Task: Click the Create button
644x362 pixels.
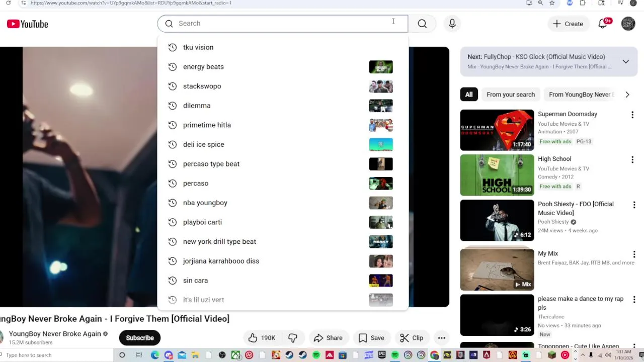Action: pyautogui.click(x=568, y=24)
